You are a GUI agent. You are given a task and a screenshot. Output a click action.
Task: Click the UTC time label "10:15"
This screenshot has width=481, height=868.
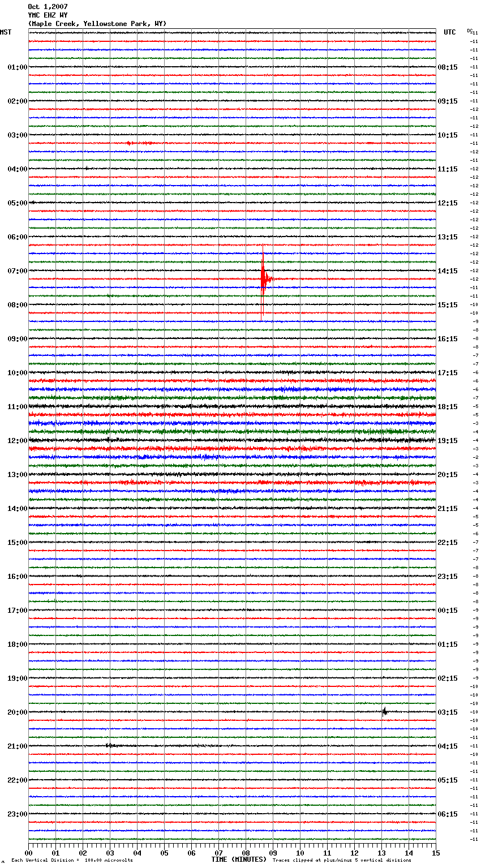448,135
